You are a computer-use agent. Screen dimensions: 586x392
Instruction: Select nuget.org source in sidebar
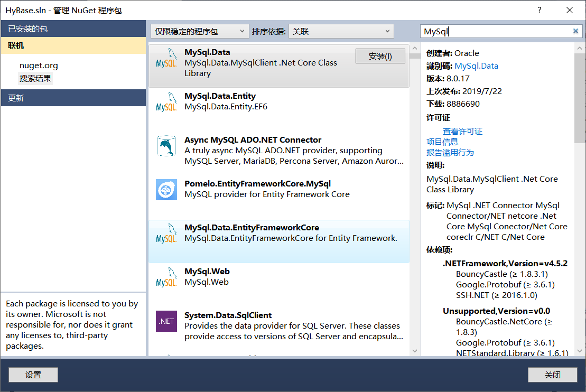point(39,66)
